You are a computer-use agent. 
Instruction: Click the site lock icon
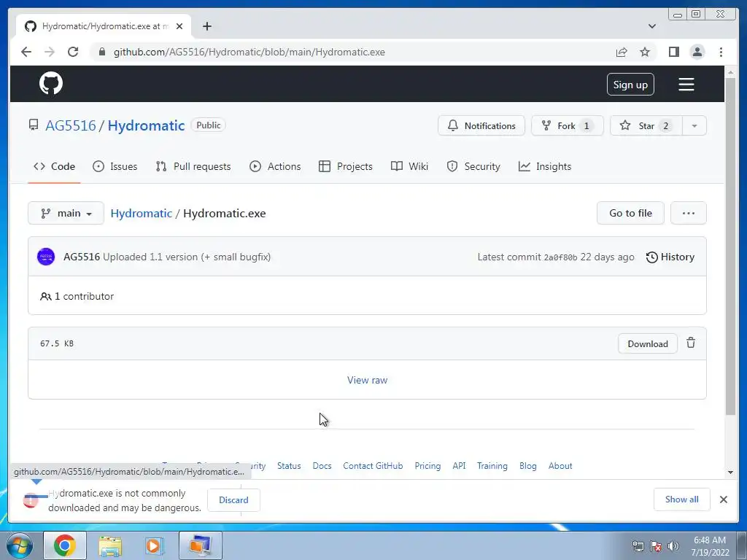(x=101, y=52)
